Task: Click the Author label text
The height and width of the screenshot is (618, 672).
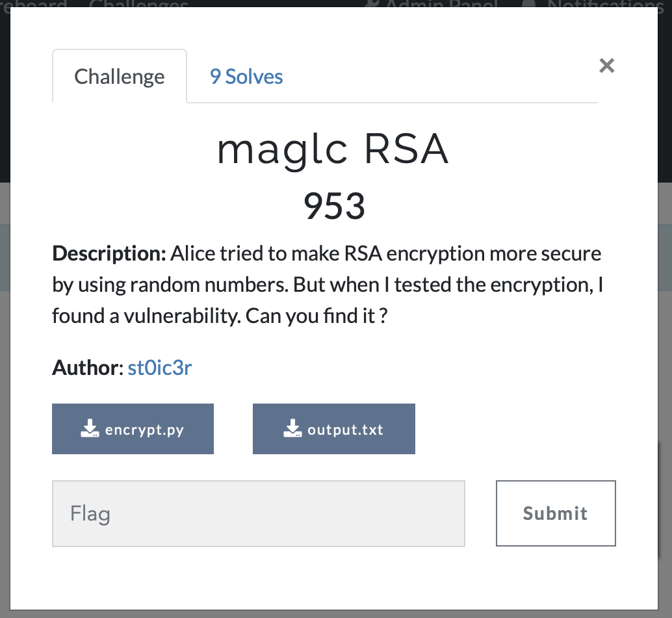Action: click(x=88, y=368)
